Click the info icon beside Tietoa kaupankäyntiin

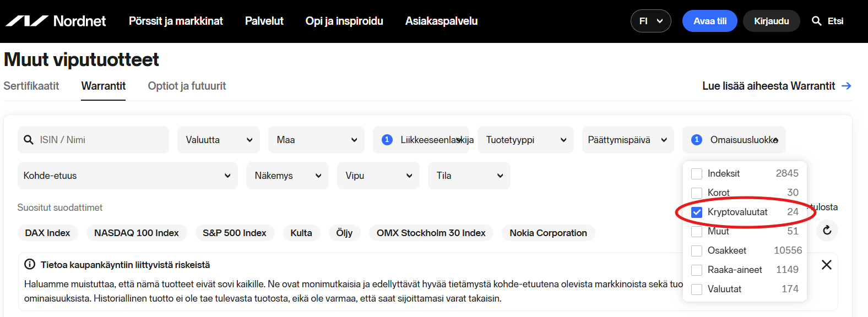coord(30,265)
